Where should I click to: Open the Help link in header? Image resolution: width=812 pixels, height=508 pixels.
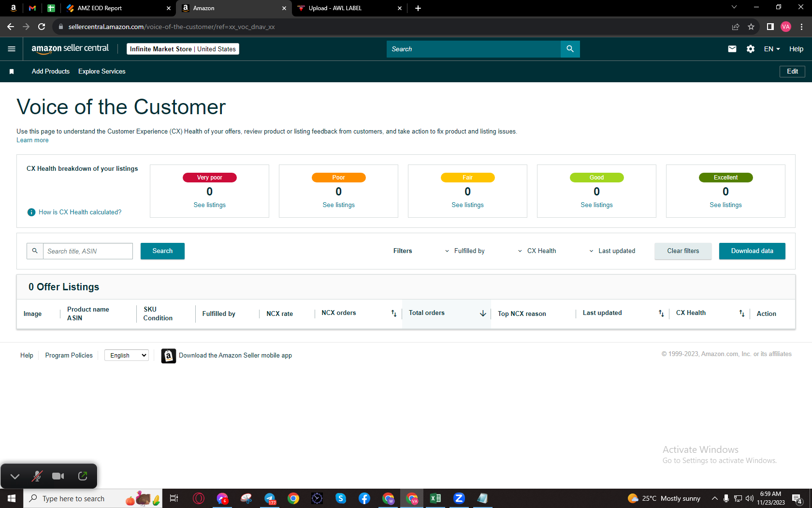[796, 49]
